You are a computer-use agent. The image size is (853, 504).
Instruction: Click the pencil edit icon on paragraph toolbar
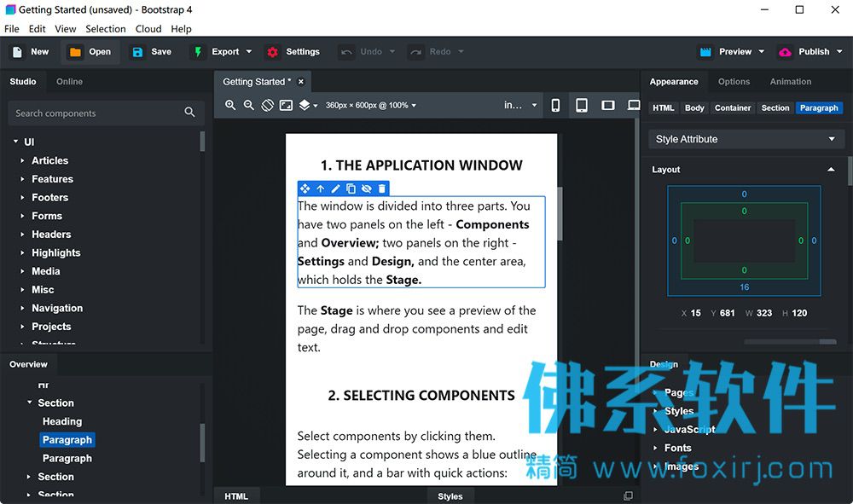(x=335, y=188)
